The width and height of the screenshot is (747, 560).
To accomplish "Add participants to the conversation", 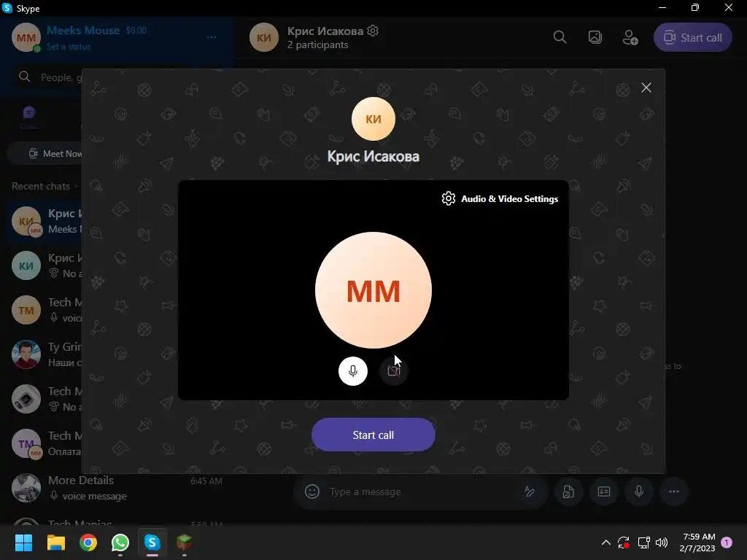I will tap(630, 37).
